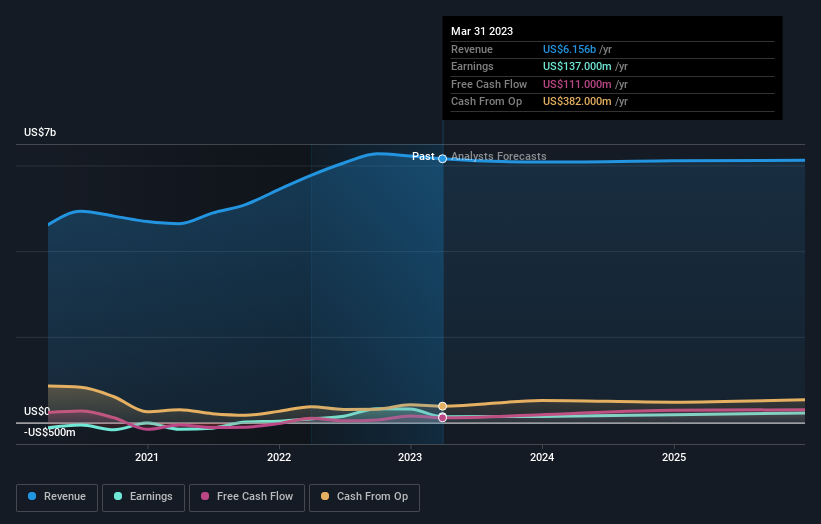821x524 pixels.
Task: Click the Earnings row label in tooltip
Action: (x=472, y=66)
